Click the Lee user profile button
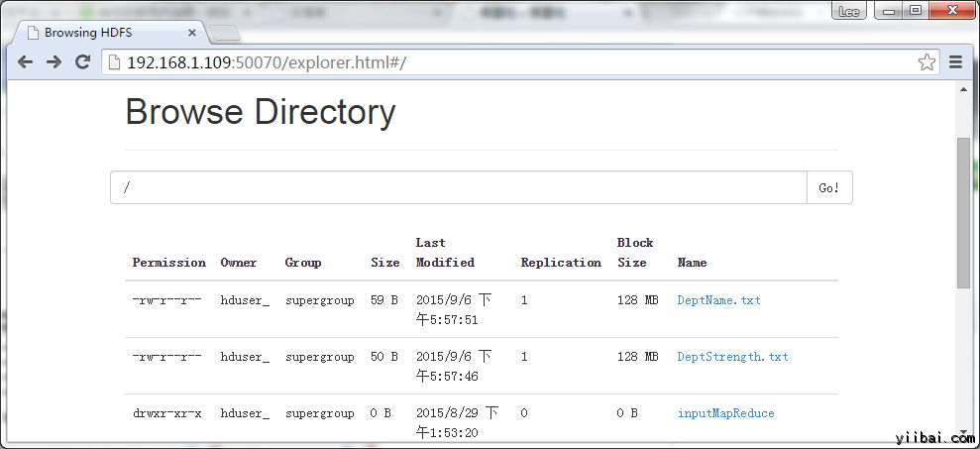Image resolution: width=980 pixels, height=449 pixels. 848,11
